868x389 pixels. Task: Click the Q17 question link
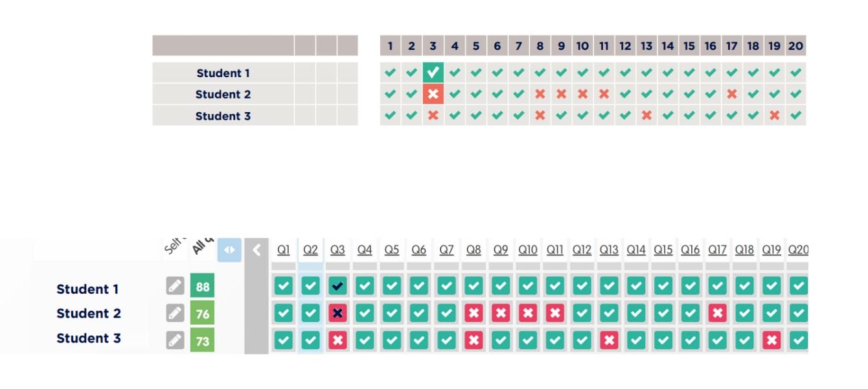tap(717, 250)
